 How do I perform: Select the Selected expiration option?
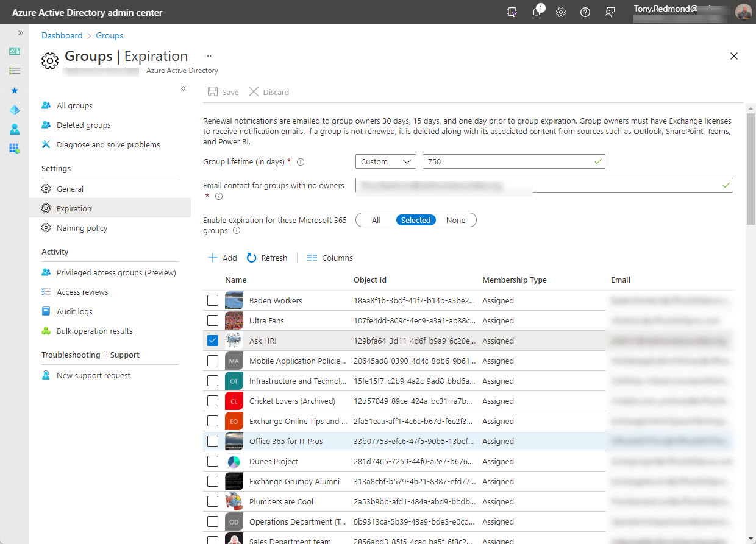pyautogui.click(x=416, y=221)
